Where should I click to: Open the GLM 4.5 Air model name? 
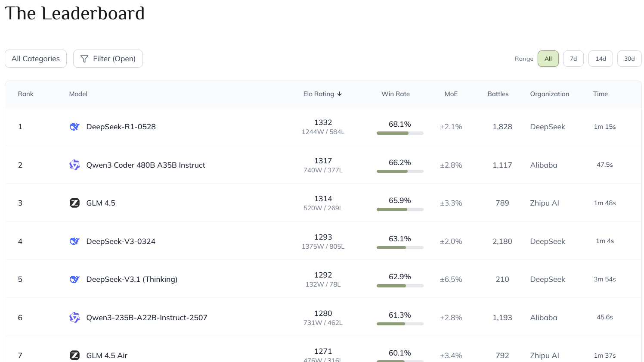pos(107,356)
